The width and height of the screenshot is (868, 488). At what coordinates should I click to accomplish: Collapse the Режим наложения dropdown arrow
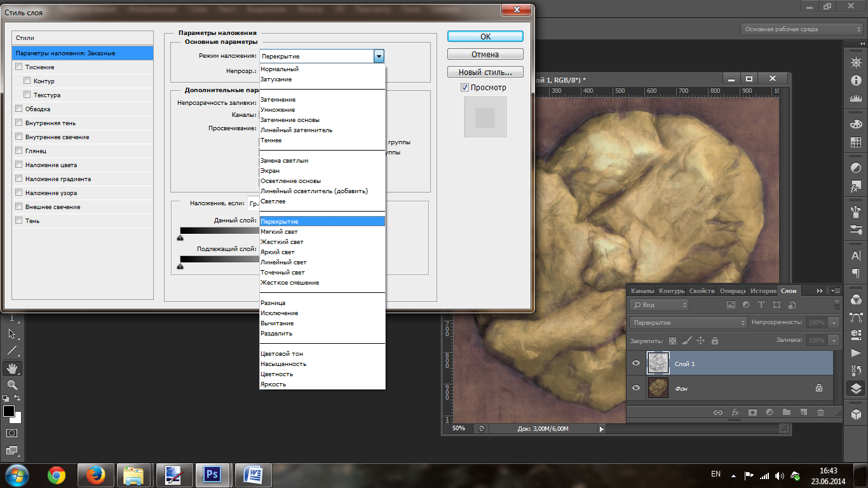379,57
